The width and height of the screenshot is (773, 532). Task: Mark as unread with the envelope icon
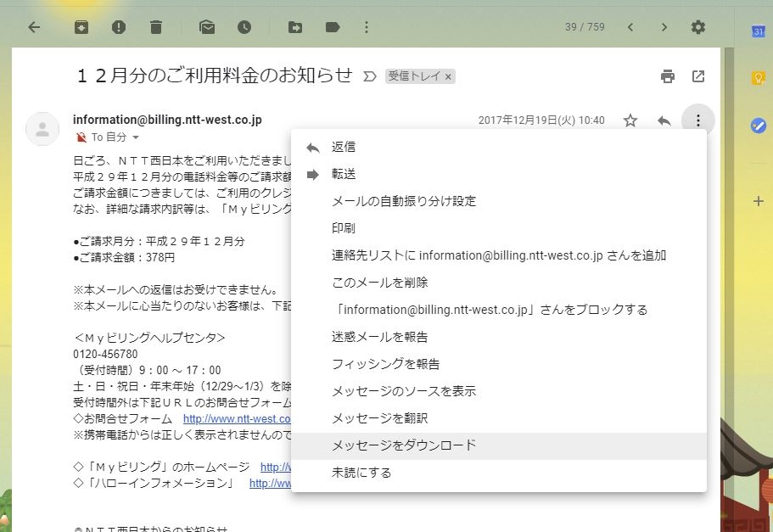click(x=207, y=27)
